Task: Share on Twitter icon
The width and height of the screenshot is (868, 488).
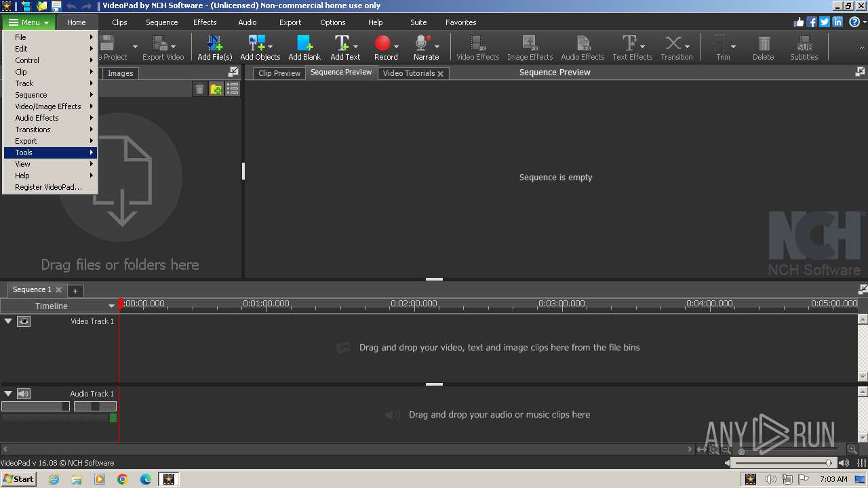Action: click(825, 22)
